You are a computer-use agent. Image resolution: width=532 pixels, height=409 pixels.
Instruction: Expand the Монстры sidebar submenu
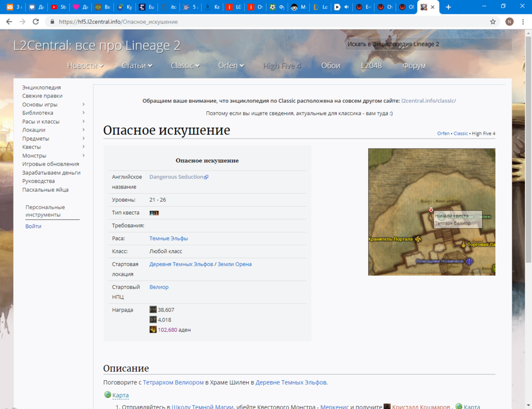[84, 156]
